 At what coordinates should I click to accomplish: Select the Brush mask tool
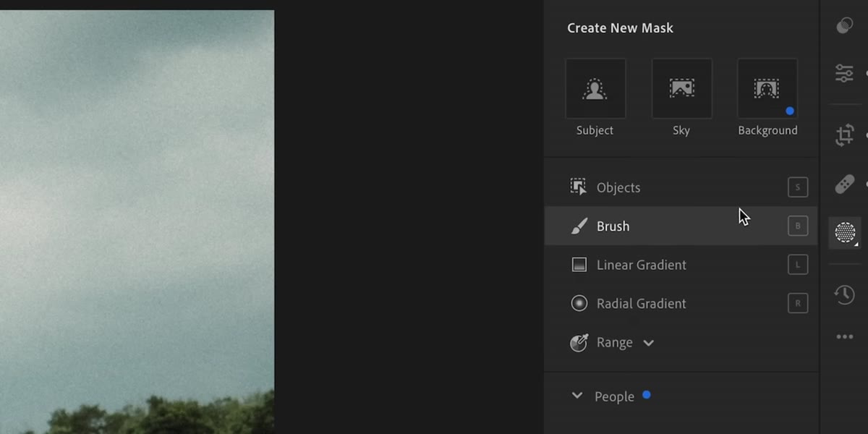pyautogui.click(x=680, y=226)
